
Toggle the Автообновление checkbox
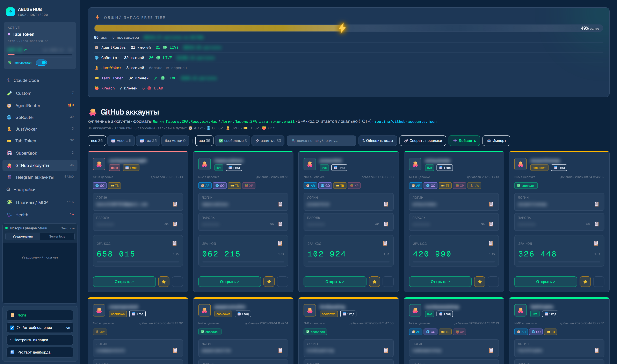(x=12, y=327)
